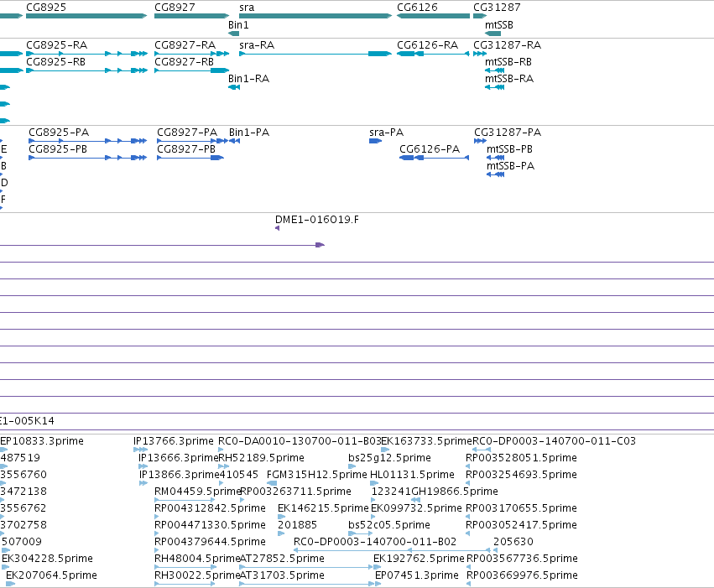The image size is (714, 588).
Task: Click the sra-RA transcript label
Action: click(x=257, y=45)
